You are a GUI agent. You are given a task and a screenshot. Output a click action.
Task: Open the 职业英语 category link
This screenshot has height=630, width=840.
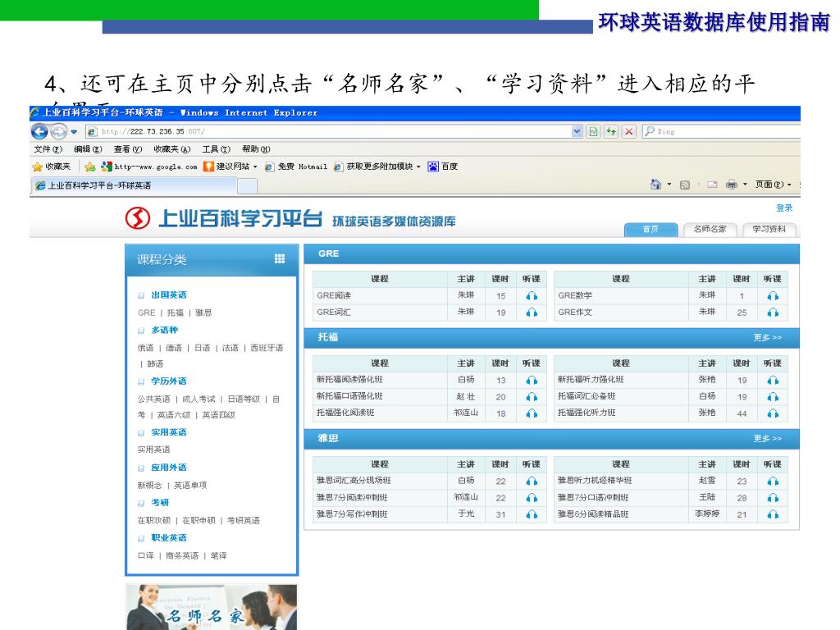click(169, 537)
